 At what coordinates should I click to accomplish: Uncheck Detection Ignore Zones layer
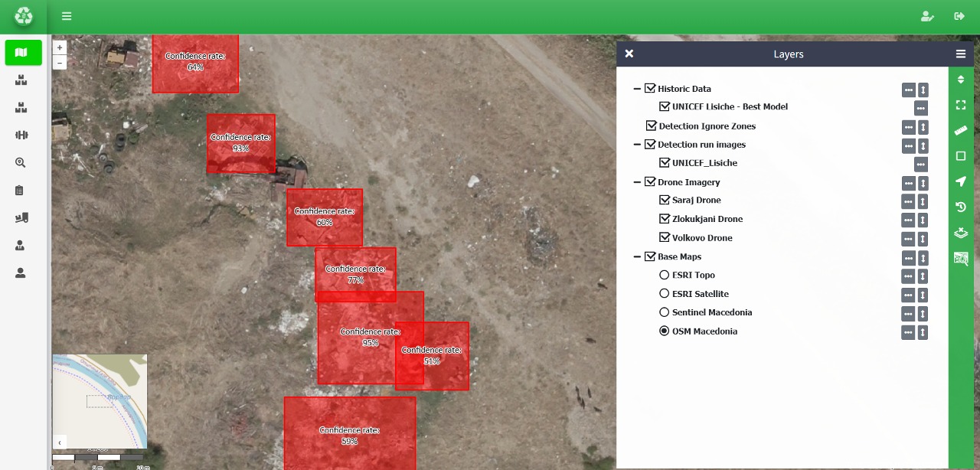651,126
